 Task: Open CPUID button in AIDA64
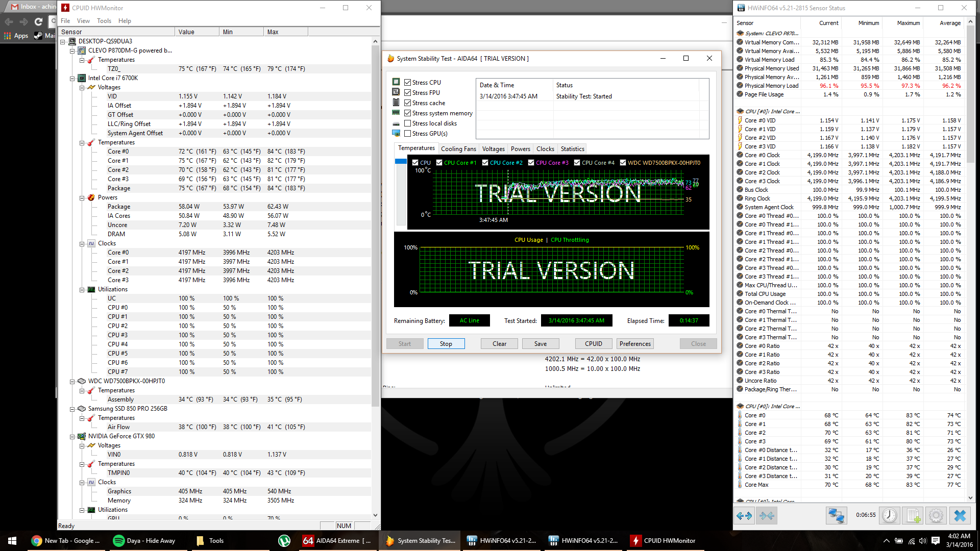pyautogui.click(x=594, y=344)
